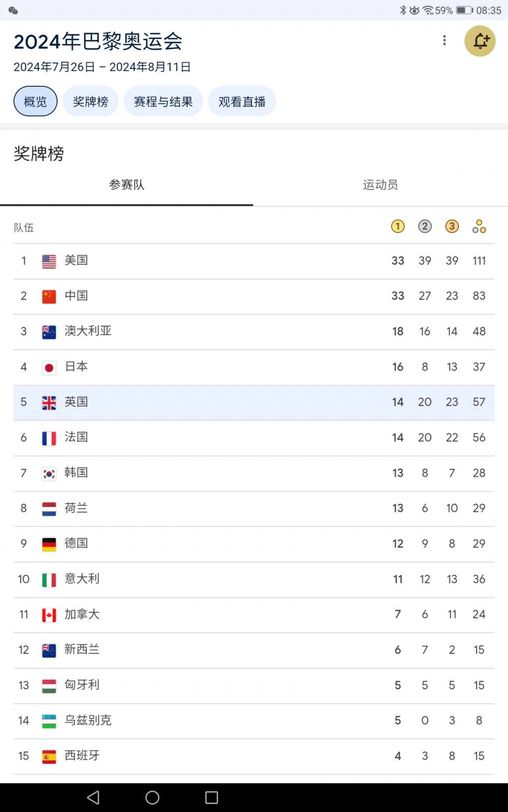Open the 西班牙 team row
This screenshot has height=812, width=508.
tap(254, 756)
